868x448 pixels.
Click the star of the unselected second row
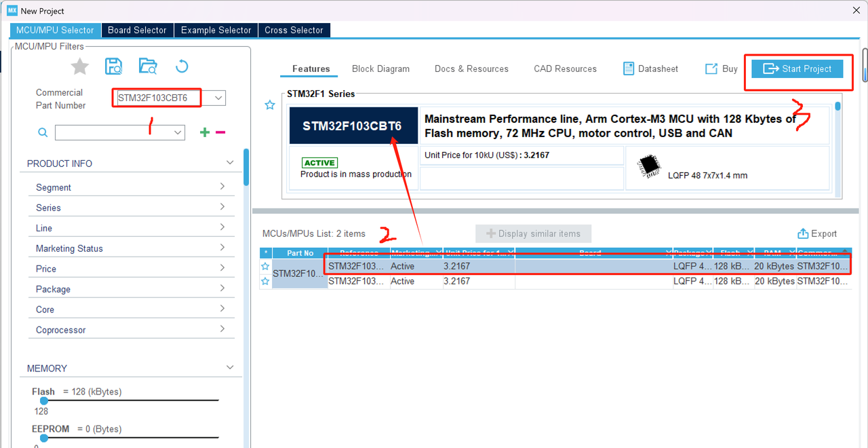click(x=266, y=281)
